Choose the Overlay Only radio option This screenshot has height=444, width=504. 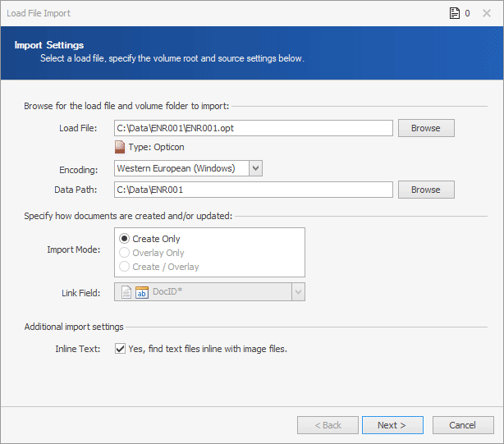click(125, 253)
